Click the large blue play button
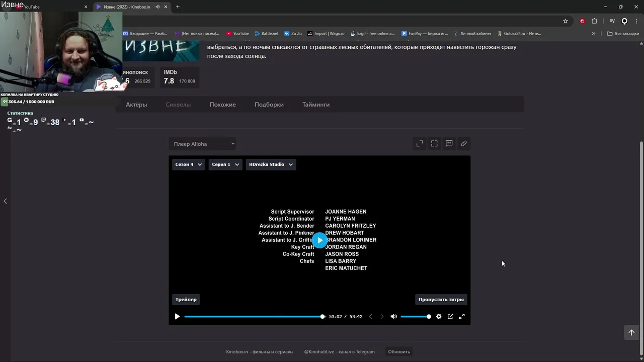This screenshot has height=362, width=644. coord(319,240)
